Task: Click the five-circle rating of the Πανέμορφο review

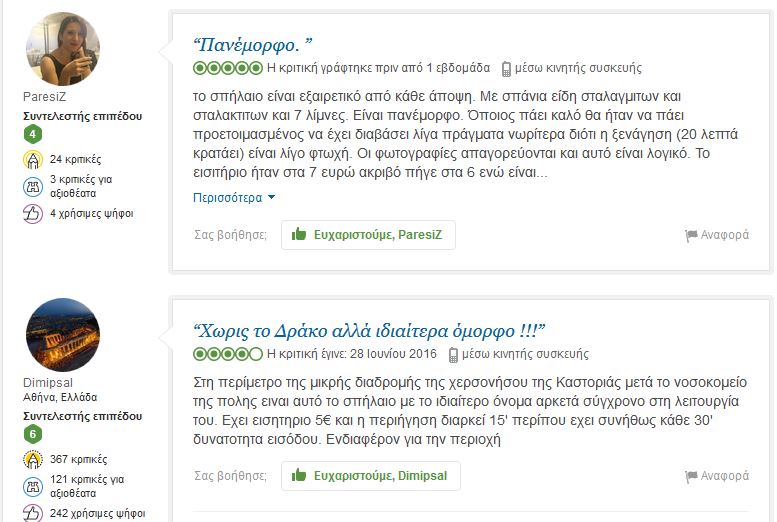Action: click(228, 68)
